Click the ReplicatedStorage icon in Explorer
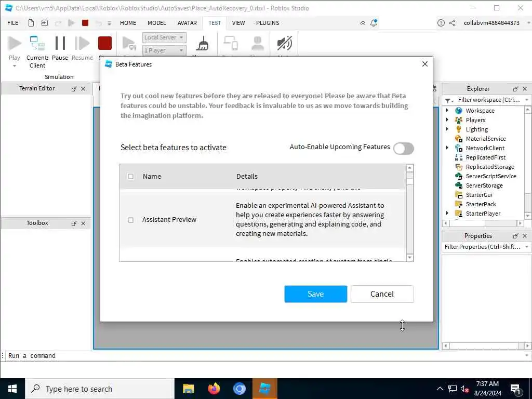Screen dimensions: 532x399 point(459,167)
